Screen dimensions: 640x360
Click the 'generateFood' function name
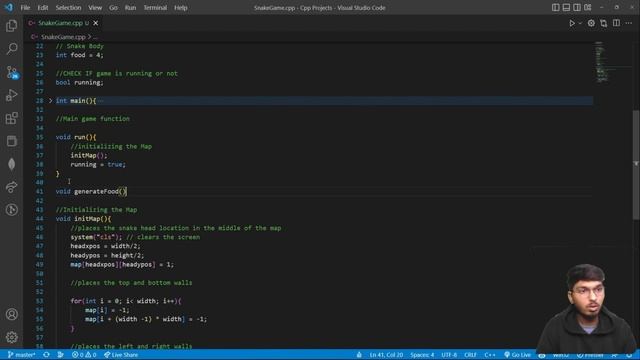[96, 191]
